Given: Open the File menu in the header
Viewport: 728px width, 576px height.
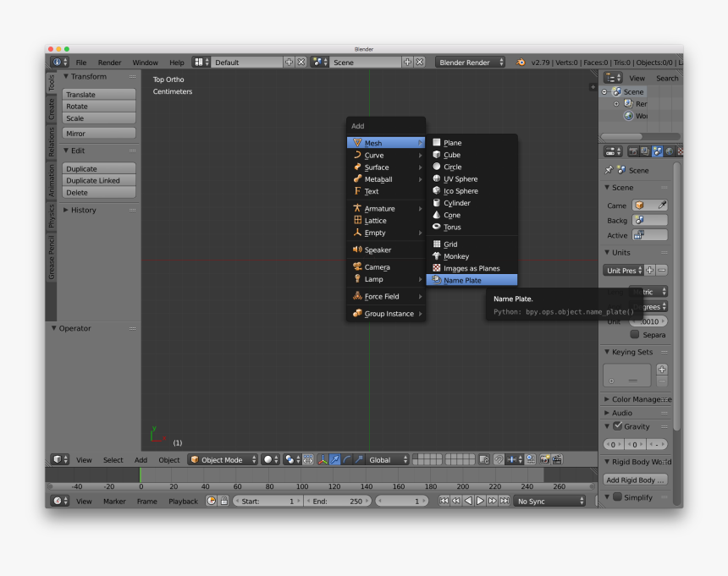Looking at the screenshot, I should [x=81, y=62].
